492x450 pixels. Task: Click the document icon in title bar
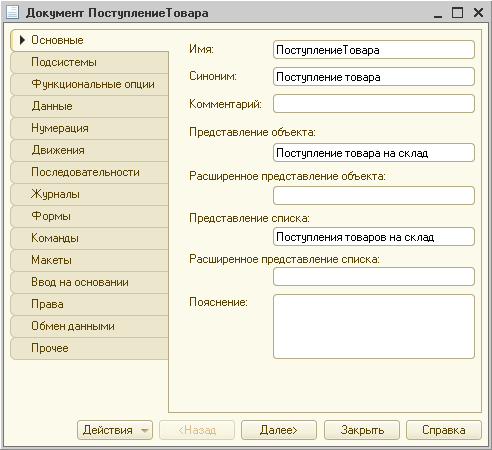pyautogui.click(x=12, y=12)
